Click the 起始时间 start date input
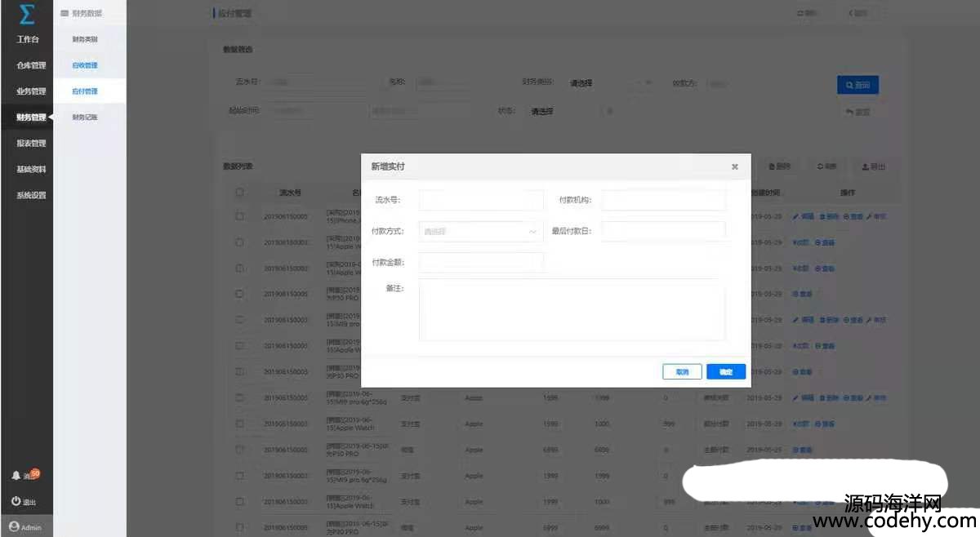The width and height of the screenshot is (980, 537). [x=314, y=111]
